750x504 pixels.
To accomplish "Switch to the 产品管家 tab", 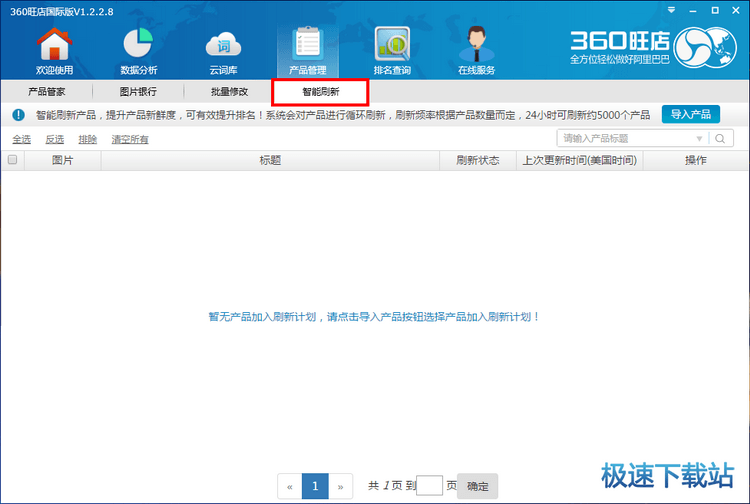I will pyautogui.click(x=46, y=91).
